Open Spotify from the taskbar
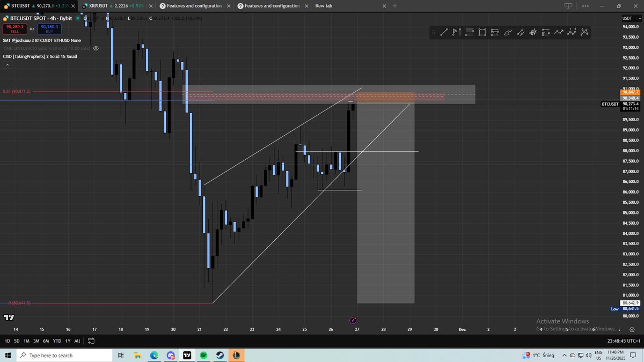This screenshot has width=644, height=362. 203,356
